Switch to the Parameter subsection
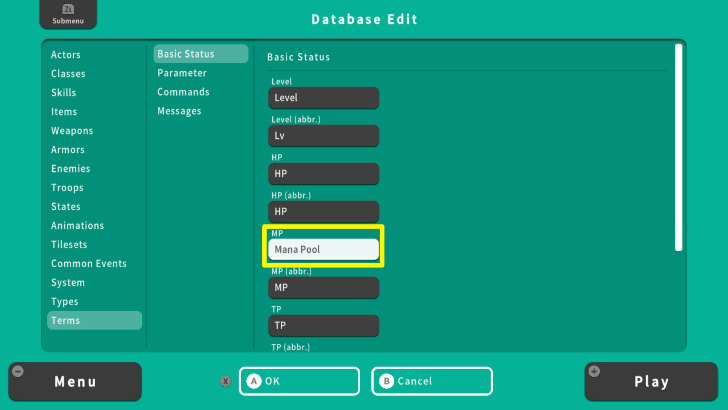 182,73
